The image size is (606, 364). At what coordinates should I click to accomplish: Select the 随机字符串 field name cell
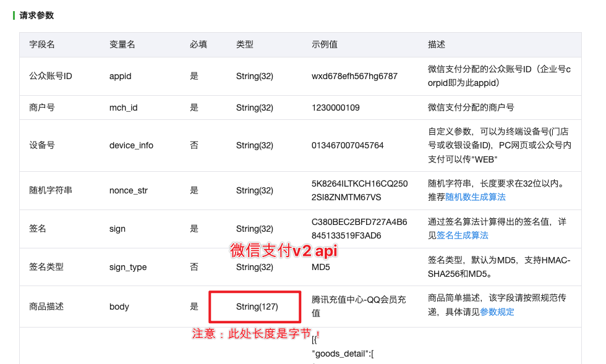point(51,190)
